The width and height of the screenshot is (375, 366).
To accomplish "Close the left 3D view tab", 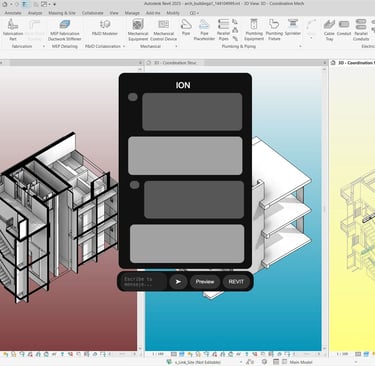I will (x=140, y=63).
